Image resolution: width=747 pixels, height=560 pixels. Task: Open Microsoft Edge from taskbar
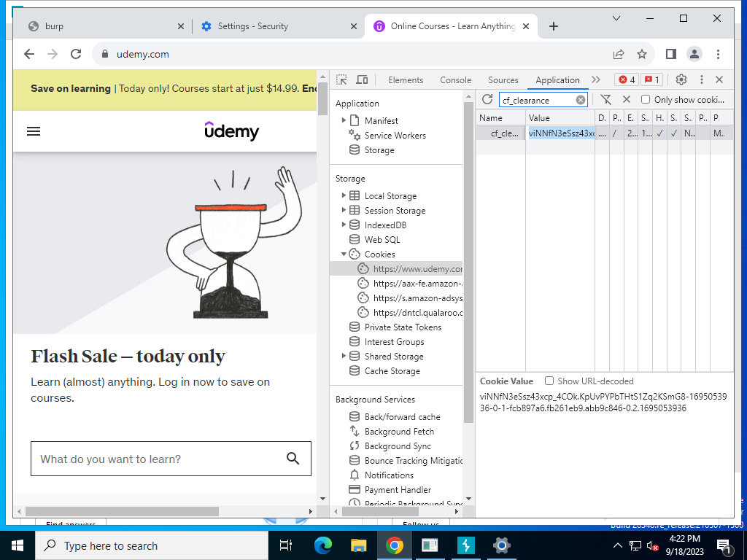pyautogui.click(x=322, y=545)
